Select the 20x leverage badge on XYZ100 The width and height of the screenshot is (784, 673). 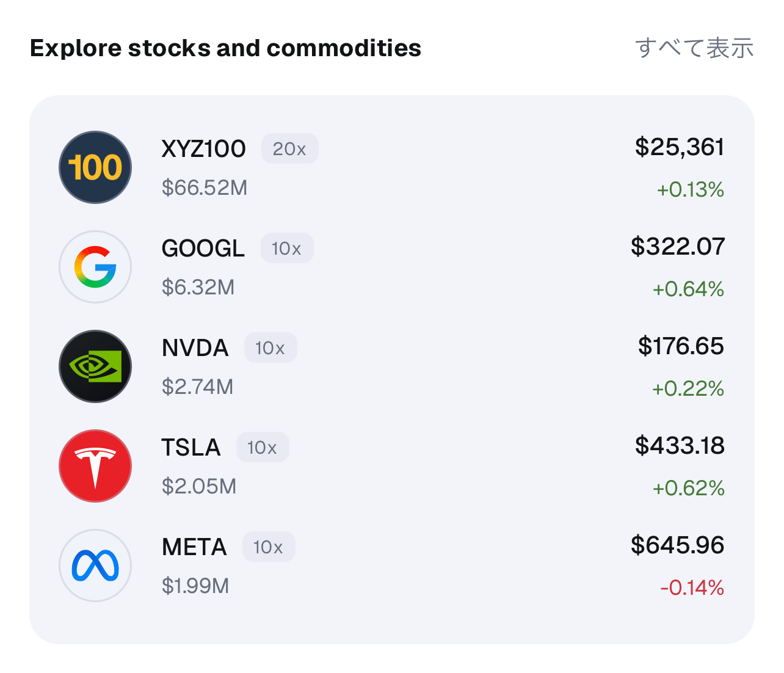290,148
